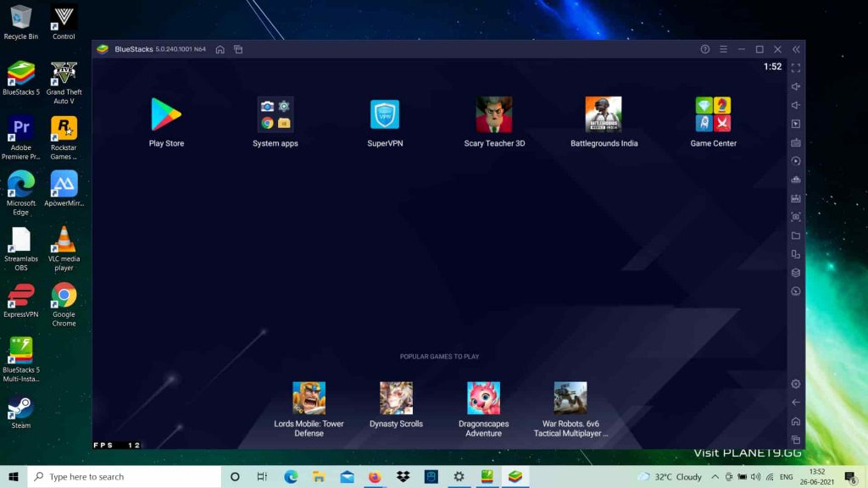This screenshot has width=868, height=488.
Task: Open the keyboard game controls icon
Action: pos(796,142)
